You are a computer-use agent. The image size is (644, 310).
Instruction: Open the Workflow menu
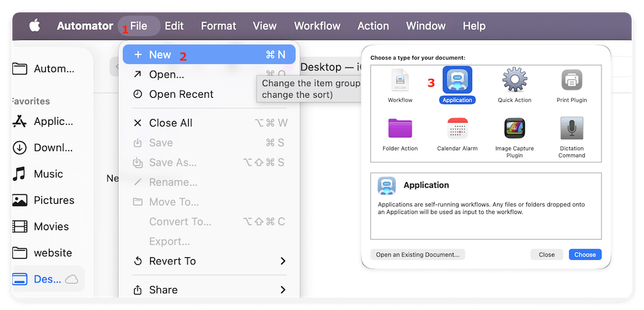(317, 26)
